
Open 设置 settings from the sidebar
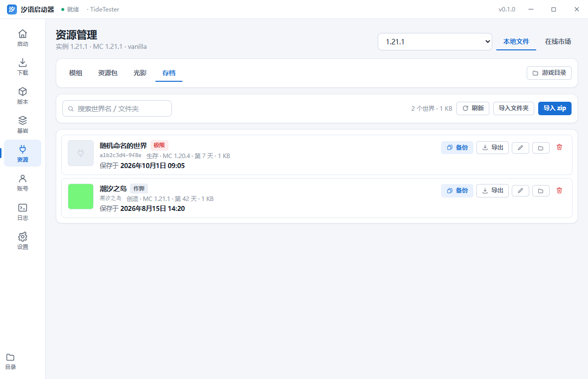point(22,240)
